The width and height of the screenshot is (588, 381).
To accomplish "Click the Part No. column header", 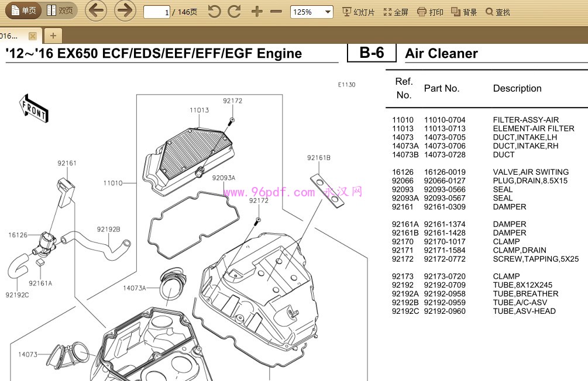I will pyautogui.click(x=441, y=88).
